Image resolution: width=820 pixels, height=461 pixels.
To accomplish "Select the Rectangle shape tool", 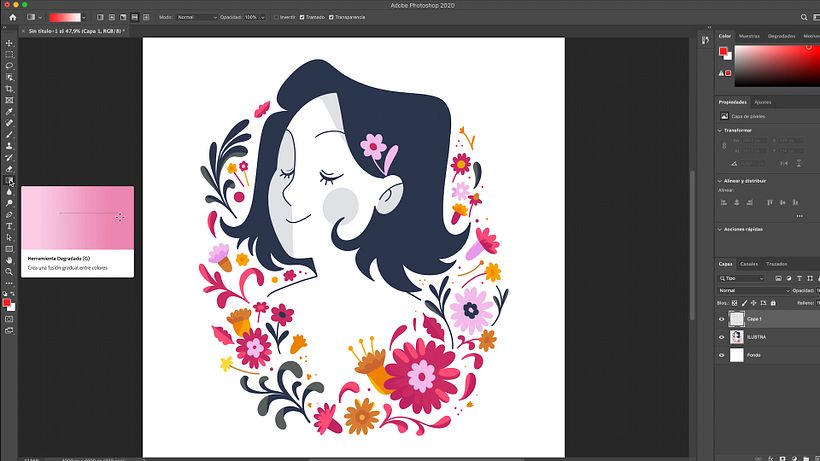I will click(9, 249).
